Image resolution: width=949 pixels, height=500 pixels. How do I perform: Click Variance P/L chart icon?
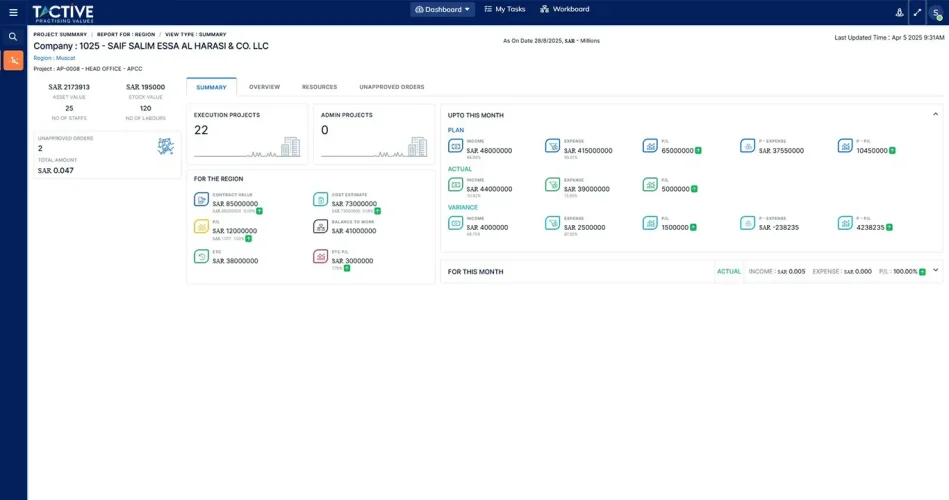pyautogui.click(x=650, y=223)
